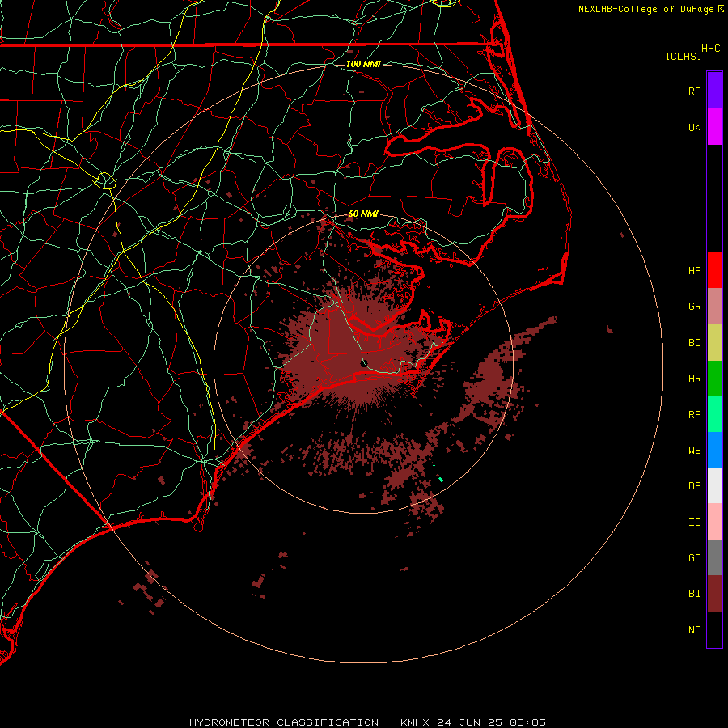
Task: Click the GR legend label
Action: [x=694, y=307]
